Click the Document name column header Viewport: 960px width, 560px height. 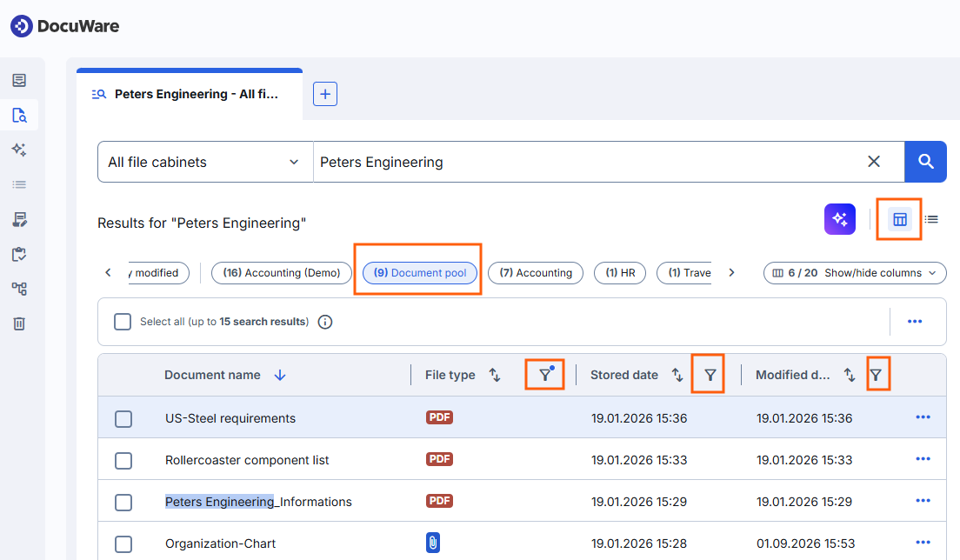[x=212, y=375]
